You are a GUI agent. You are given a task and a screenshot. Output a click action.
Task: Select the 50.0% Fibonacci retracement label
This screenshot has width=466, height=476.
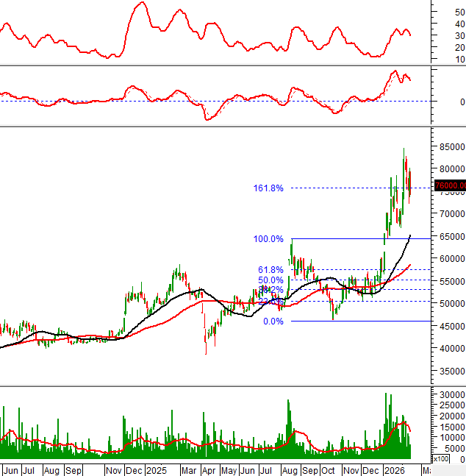[x=270, y=280]
